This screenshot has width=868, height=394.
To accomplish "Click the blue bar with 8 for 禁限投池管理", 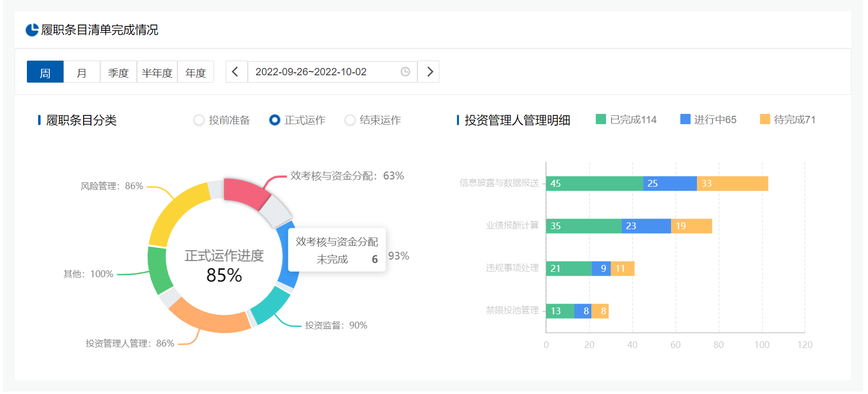I will (x=583, y=311).
